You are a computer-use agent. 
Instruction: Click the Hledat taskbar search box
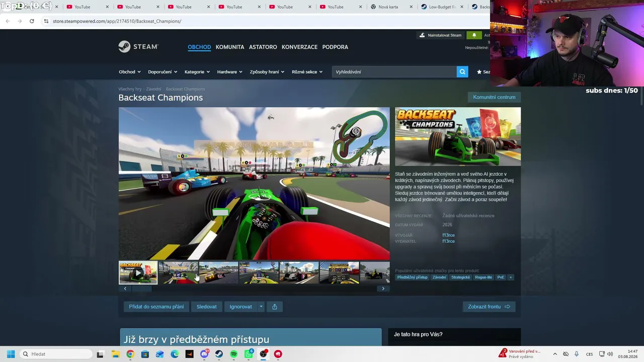coord(56,354)
